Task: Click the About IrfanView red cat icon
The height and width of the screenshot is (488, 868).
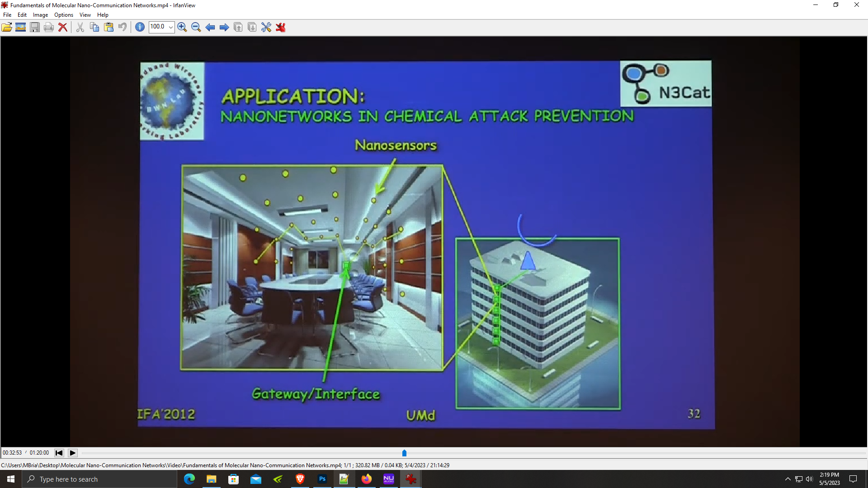Action: pos(281,28)
